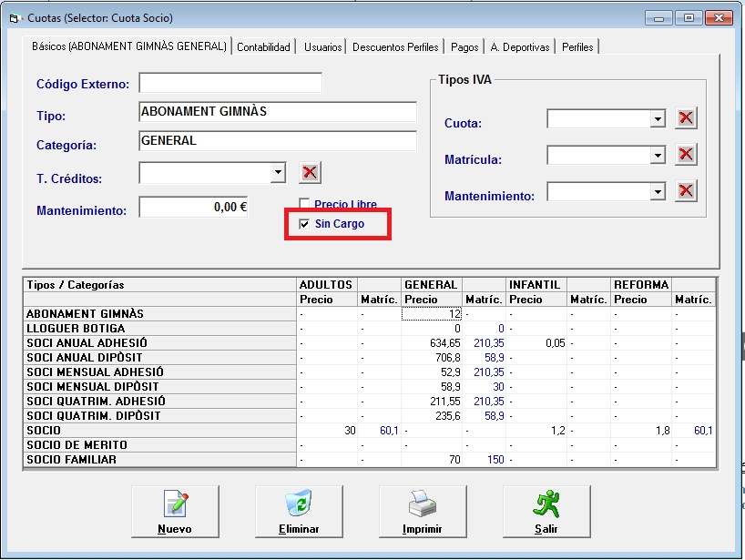Click the GENERAL price cell 706,8
Screen dimensions: 745x560
pos(432,358)
